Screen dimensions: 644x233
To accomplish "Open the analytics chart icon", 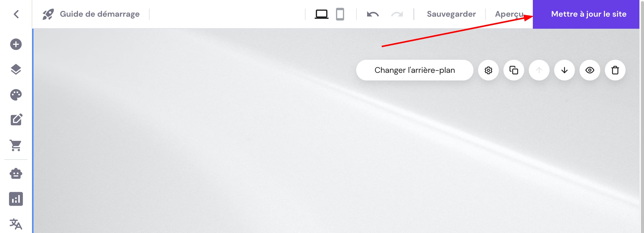I will tap(16, 199).
